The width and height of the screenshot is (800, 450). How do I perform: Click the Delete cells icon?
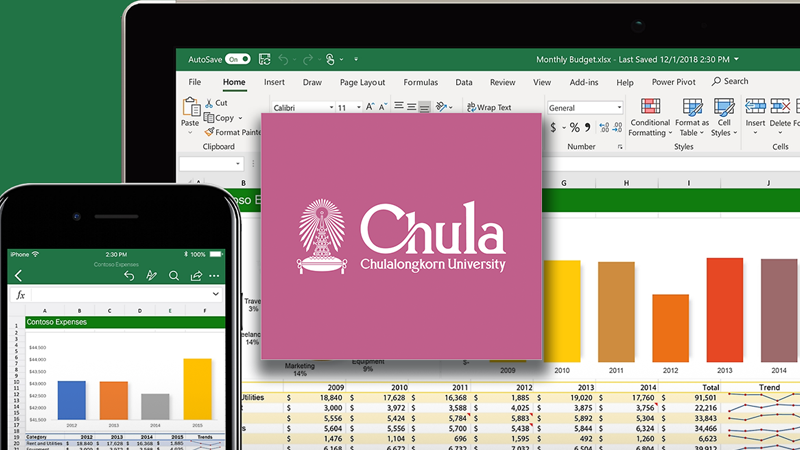[x=780, y=106]
